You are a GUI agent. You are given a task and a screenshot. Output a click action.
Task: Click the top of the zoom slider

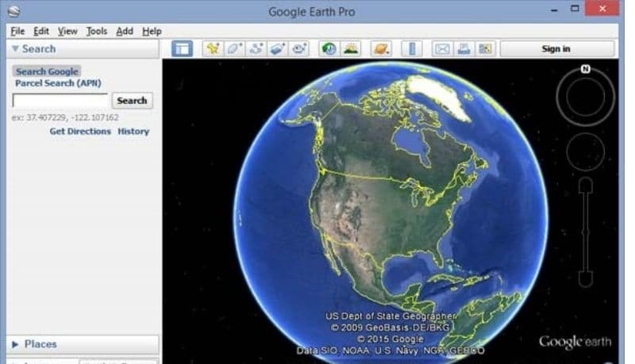[x=586, y=186]
